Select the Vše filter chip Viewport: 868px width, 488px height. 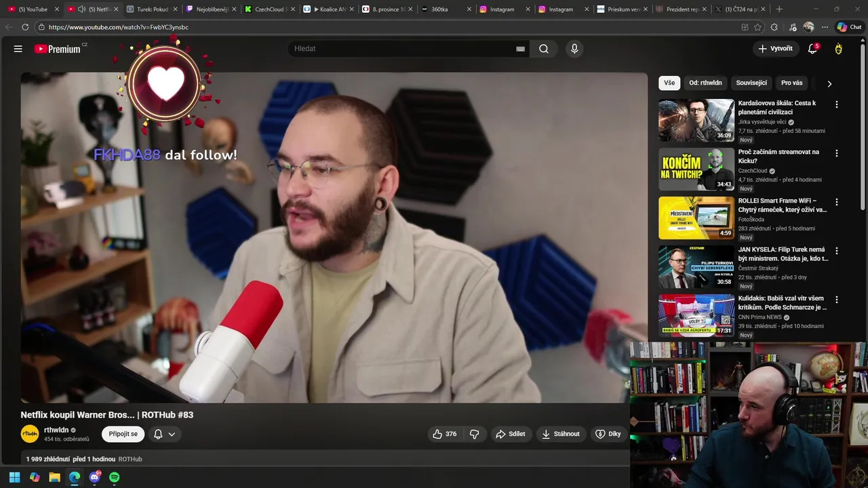[669, 83]
